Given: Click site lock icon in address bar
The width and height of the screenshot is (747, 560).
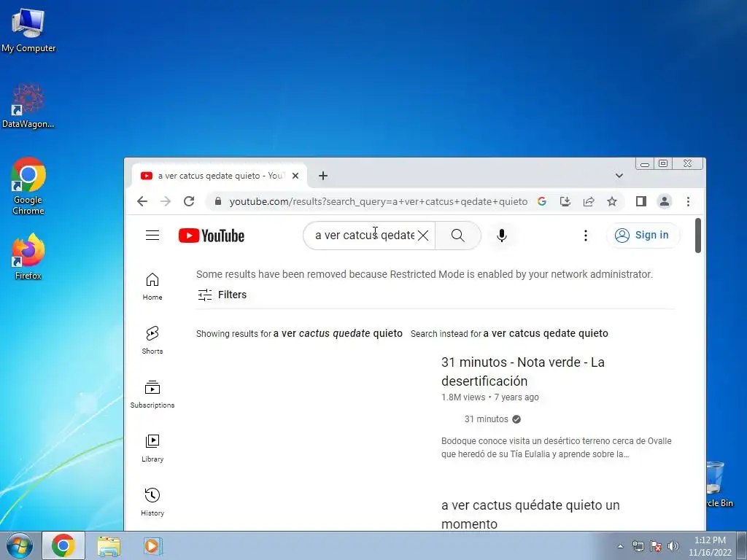Looking at the screenshot, I should 218,201.
